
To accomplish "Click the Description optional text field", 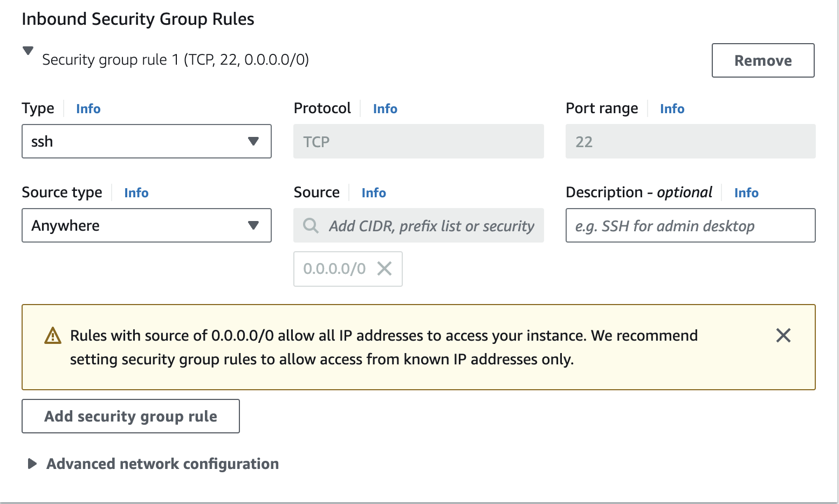I will point(690,225).
